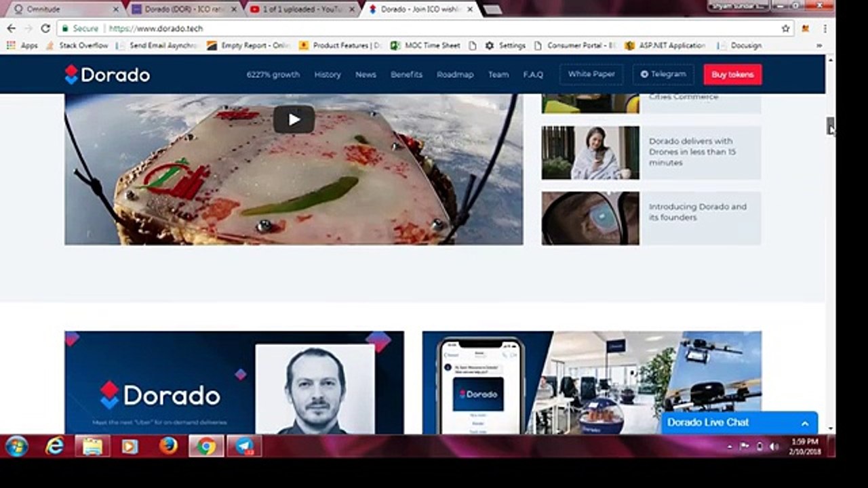Screen dimensions: 868x488
Task: Open the Empty Report bookmark
Action: click(248, 45)
